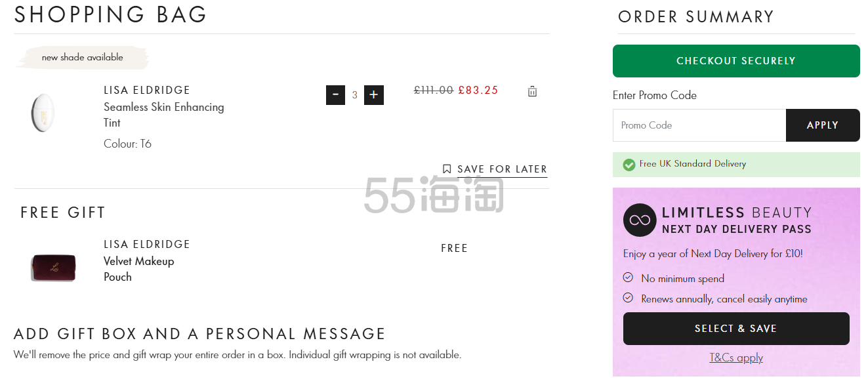Click the Lisa Eldridge tint brand name

click(x=147, y=90)
